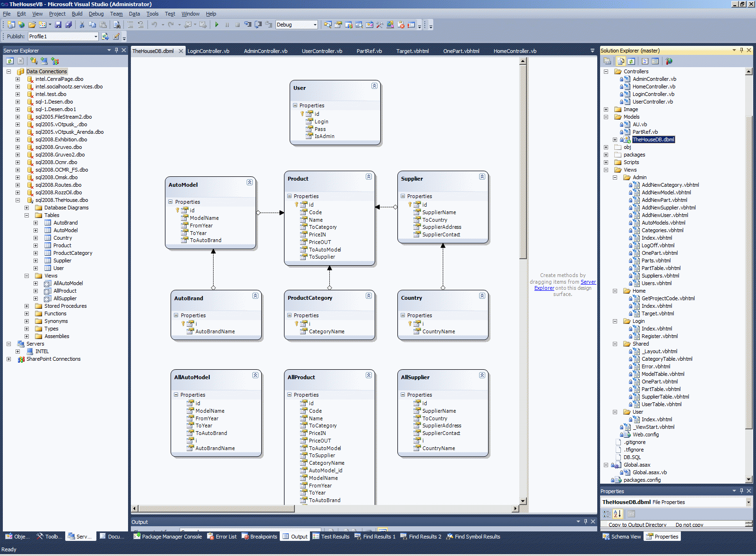This screenshot has width=756, height=556.
Task: Click the diagram vertical scrollbar thumb
Action: coord(523,162)
